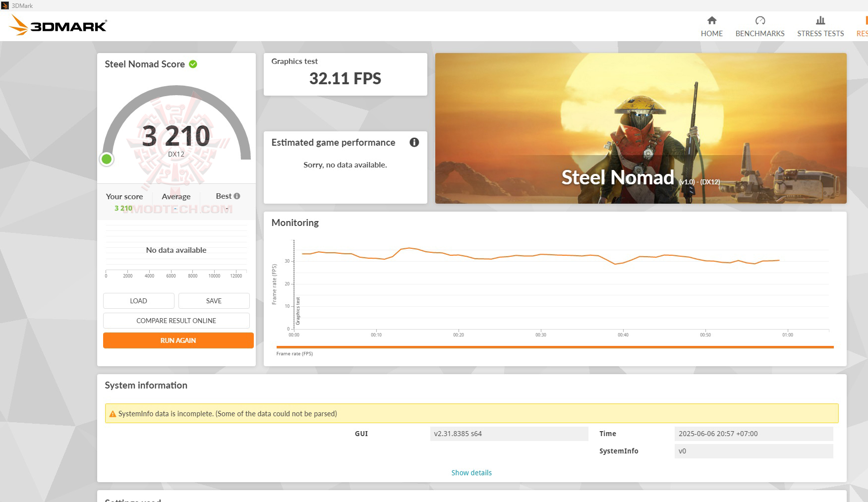868x502 pixels.
Task: Click the Average label in score comparison
Action: [176, 196]
